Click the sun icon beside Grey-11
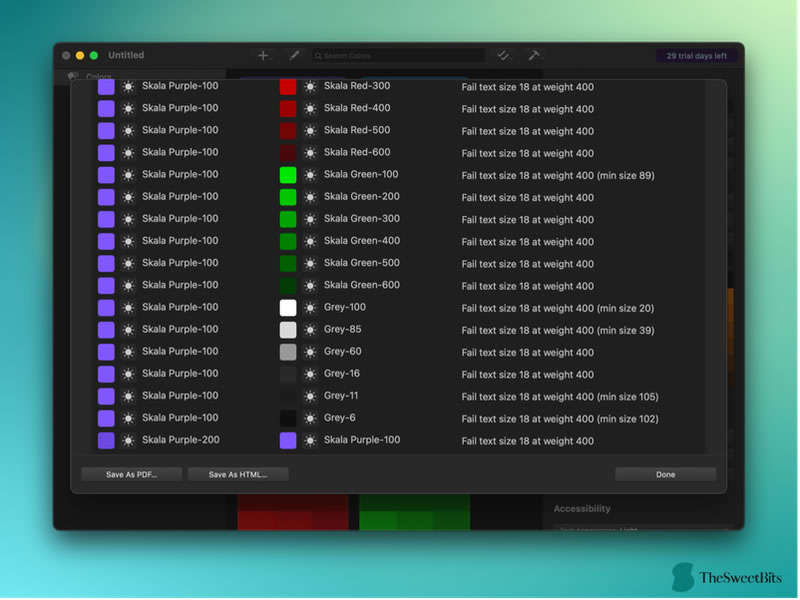The height and width of the screenshot is (600, 800). coord(310,396)
